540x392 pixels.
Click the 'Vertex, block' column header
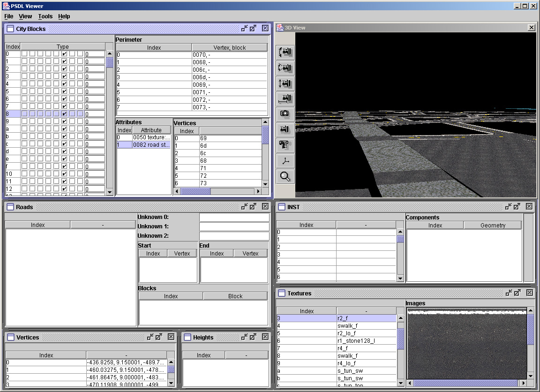(x=230, y=48)
